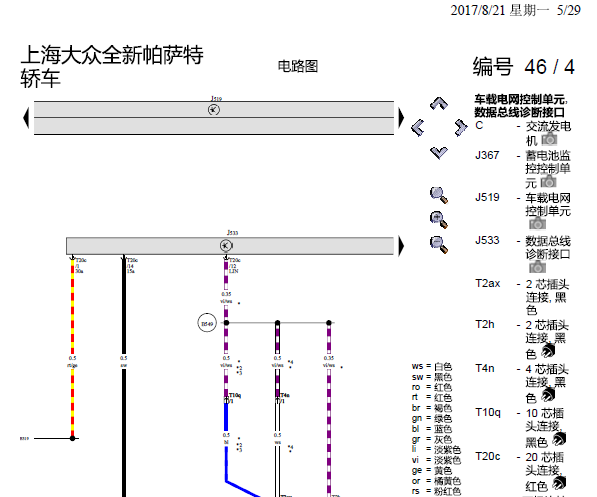This screenshot has width=597, height=497.
Task: Click the junction dot ending the red-yellow wire
Action: [x=72, y=438]
